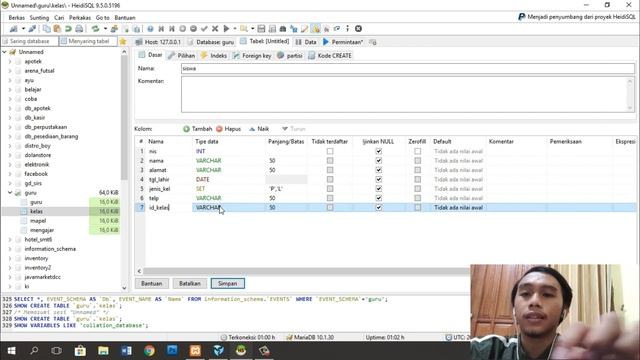
Task: Toggle Ijinkan NULL for id_kelas column
Action: point(378,207)
